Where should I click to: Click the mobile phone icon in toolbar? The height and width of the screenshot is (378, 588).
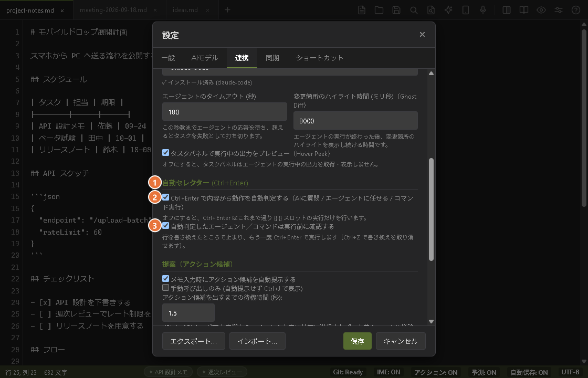coord(466,10)
